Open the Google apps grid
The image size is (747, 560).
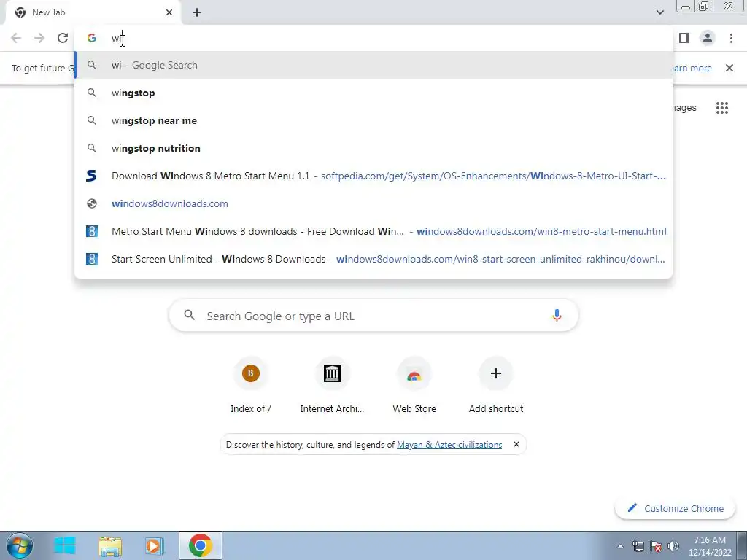coord(721,108)
